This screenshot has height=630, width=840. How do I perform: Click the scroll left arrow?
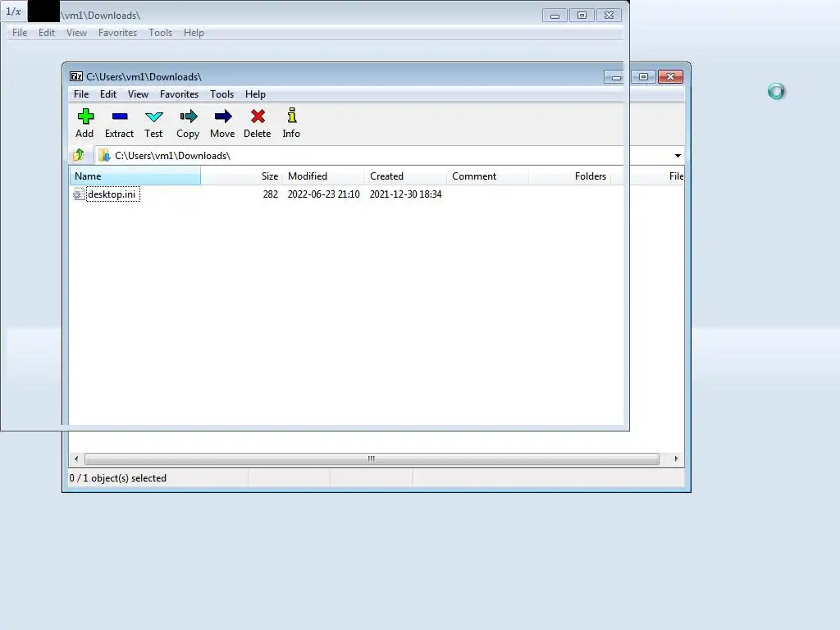click(x=76, y=459)
